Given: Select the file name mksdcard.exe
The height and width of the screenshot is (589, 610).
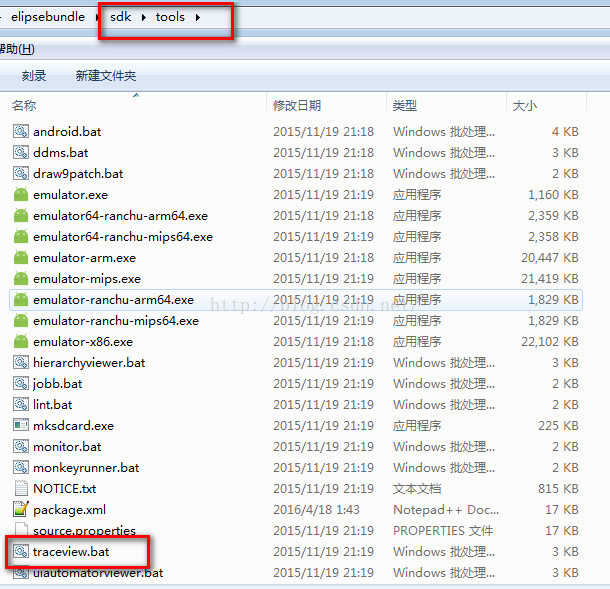Looking at the screenshot, I should (x=74, y=426).
